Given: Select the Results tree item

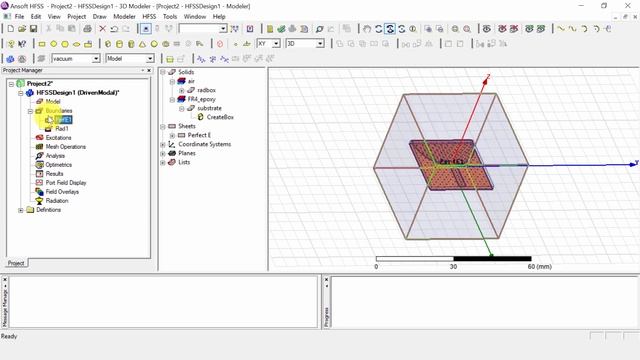Looking at the screenshot, I should click(54, 174).
